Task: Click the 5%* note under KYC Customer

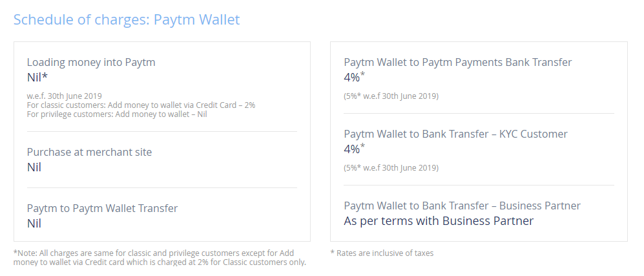Action: 391,168
